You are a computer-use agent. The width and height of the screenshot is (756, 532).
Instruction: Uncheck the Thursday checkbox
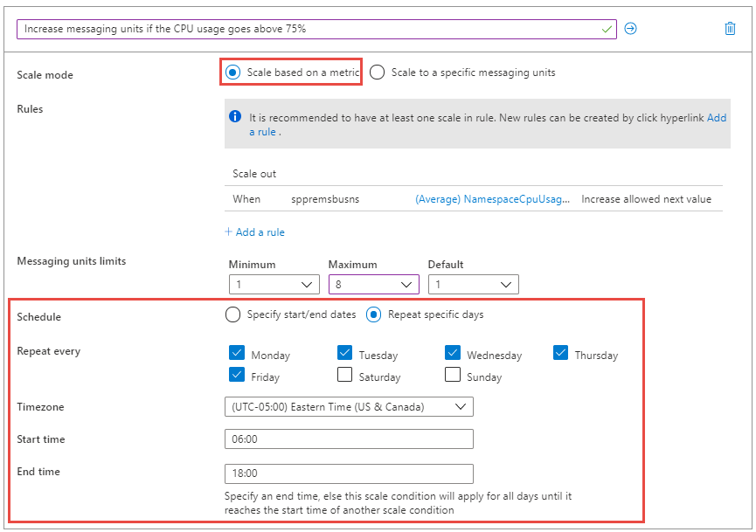click(561, 353)
